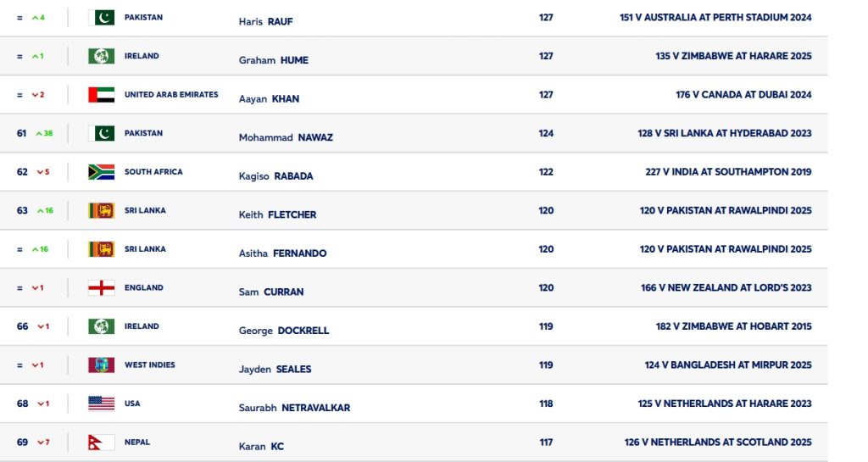This screenshot has width=868, height=462.
Task: Click George Dockrell's player name
Action: tap(283, 331)
